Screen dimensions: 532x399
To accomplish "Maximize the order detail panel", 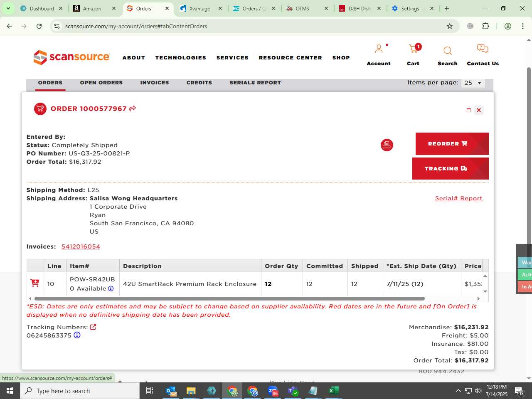I will coord(469,110).
